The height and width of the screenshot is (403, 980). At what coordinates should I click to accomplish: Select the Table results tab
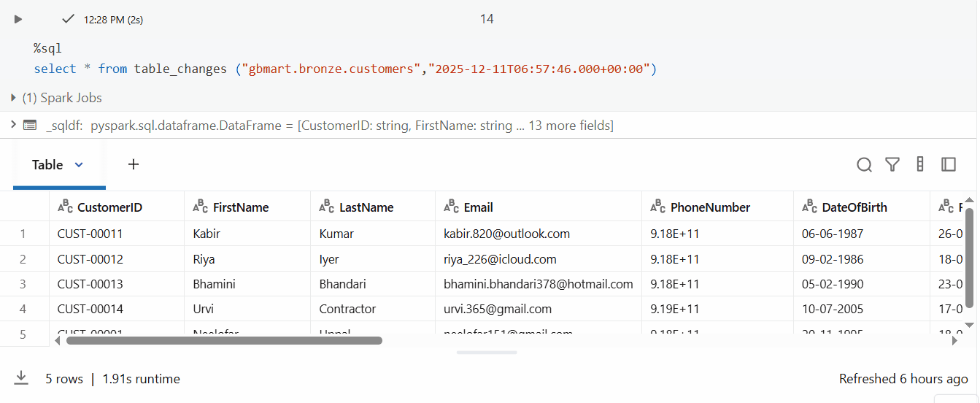pyautogui.click(x=47, y=165)
